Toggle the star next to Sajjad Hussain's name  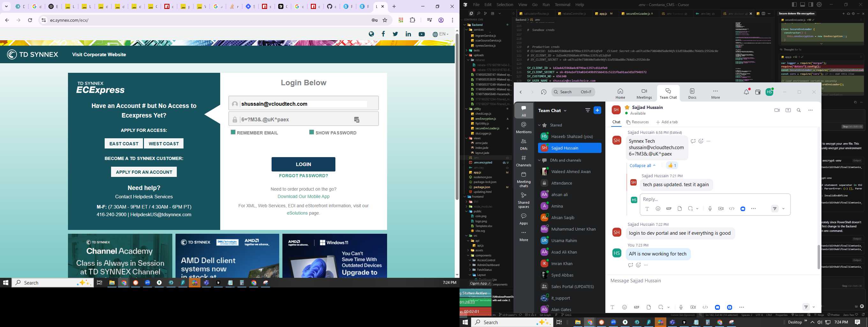pos(627,107)
